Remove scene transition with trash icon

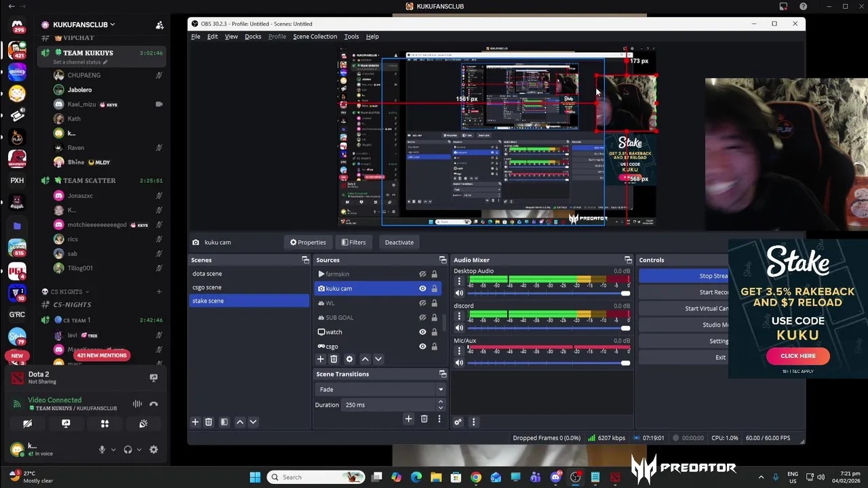pyautogui.click(x=424, y=419)
